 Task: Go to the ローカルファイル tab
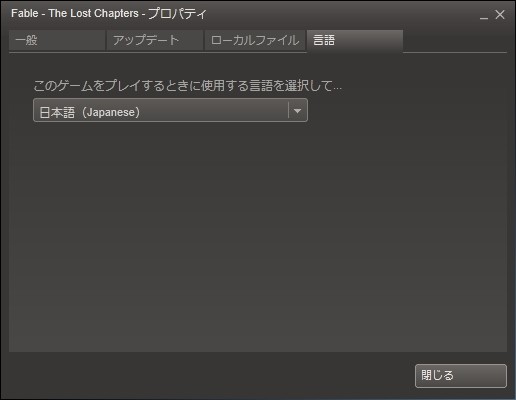255,40
